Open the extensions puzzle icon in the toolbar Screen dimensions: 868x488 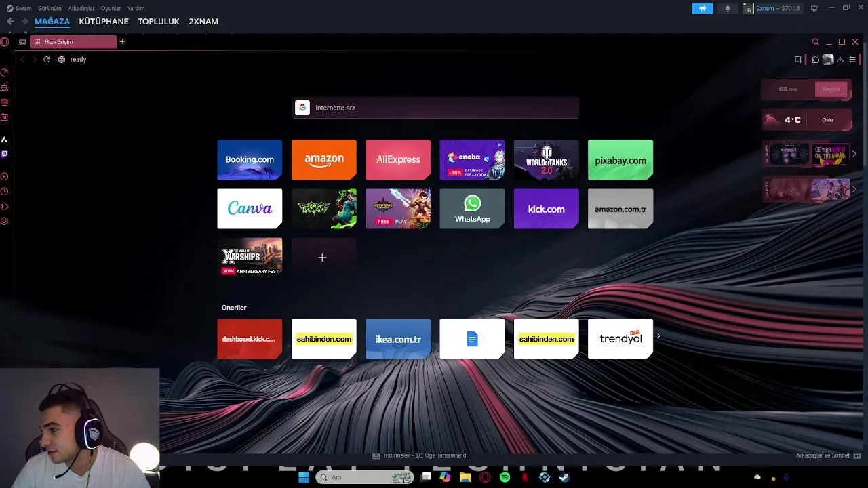point(815,60)
